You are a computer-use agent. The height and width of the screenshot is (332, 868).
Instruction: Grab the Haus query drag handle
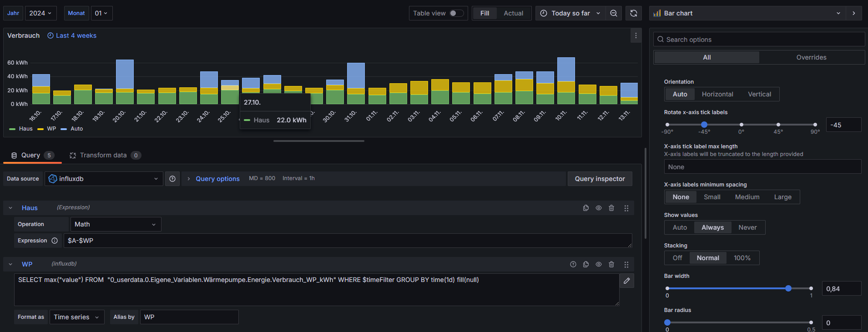point(626,208)
